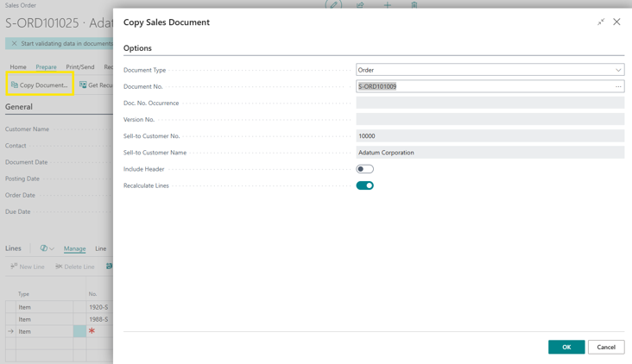
Task: Open Document No. lookup ellipsis
Action: [x=618, y=86]
